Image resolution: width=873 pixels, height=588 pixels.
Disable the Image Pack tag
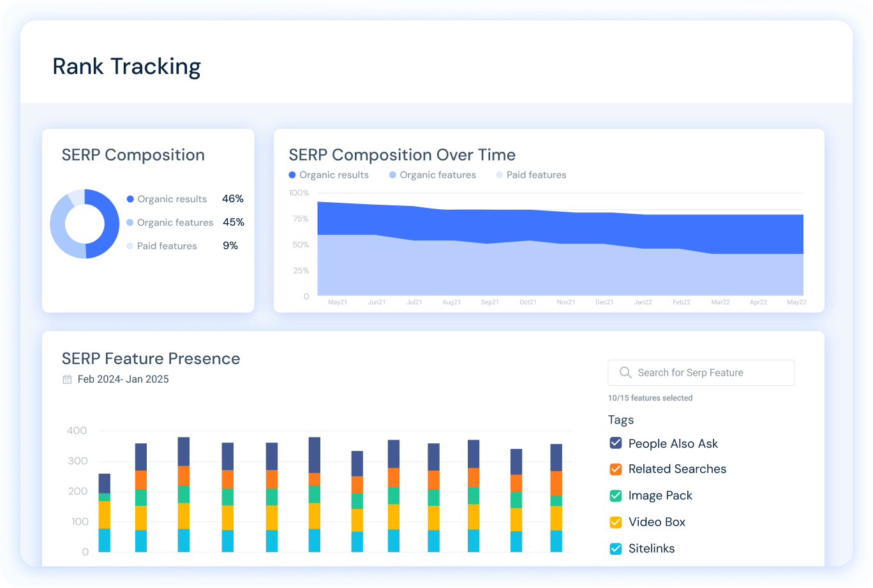[615, 496]
